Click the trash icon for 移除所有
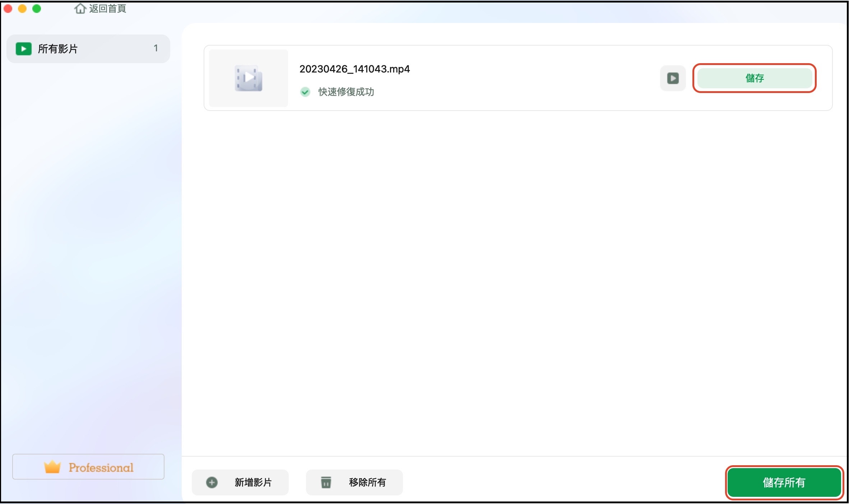The height and width of the screenshot is (504, 849). [x=326, y=482]
